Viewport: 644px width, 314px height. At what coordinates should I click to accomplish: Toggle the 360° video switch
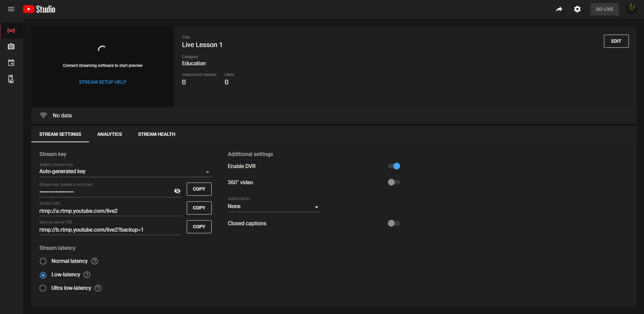pyautogui.click(x=394, y=182)
